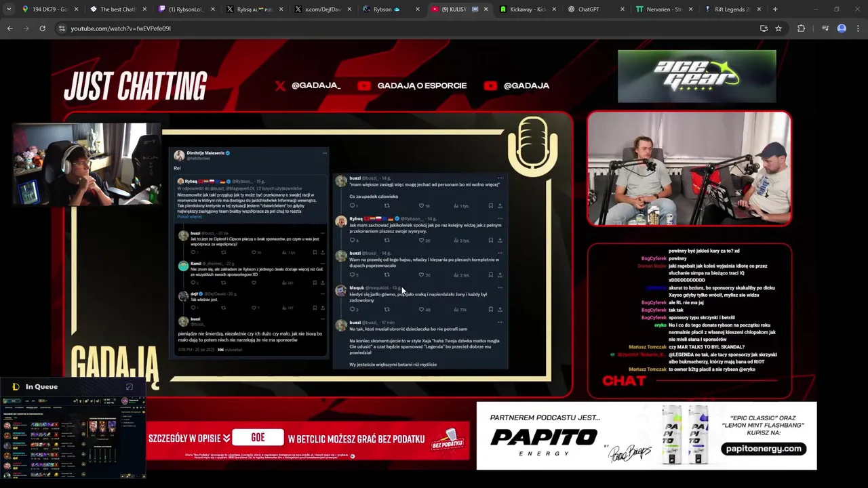Close the (9) KULISY YouTube tab
This screenshot has width=868, height=488.
click(486, 9)
